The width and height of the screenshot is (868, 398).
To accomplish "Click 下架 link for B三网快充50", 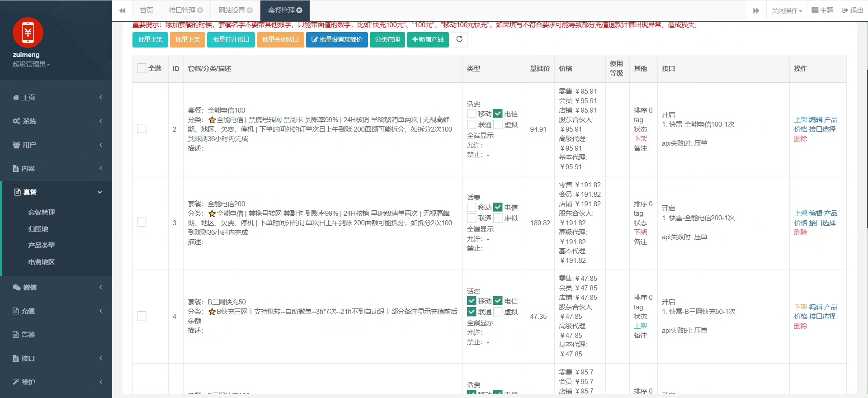I will (801, 307).
